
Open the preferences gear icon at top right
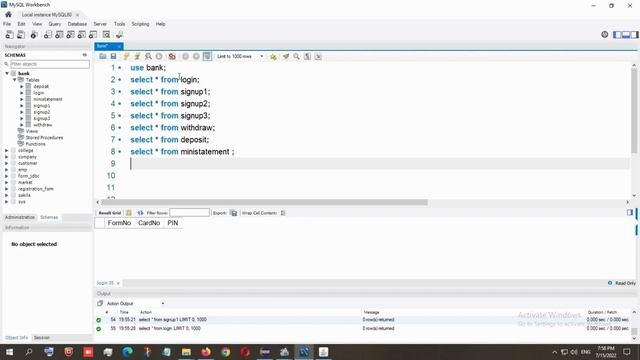(604, 35)
